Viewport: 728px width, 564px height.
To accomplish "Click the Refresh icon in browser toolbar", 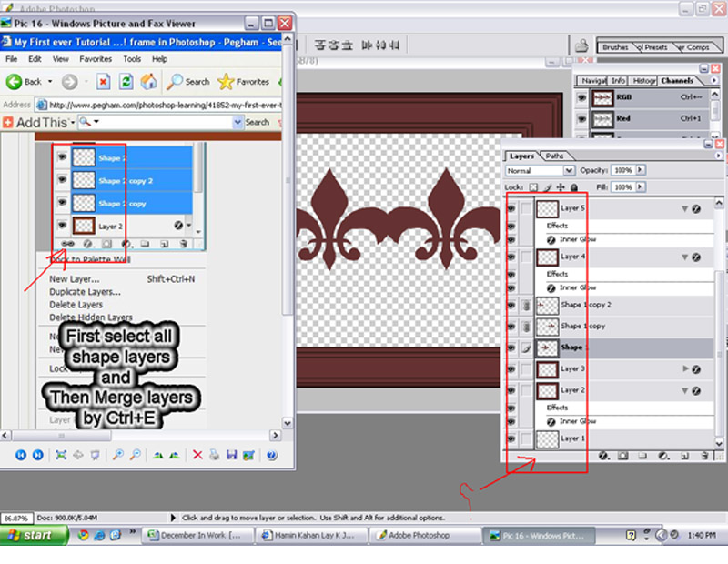I will point(126,81).
